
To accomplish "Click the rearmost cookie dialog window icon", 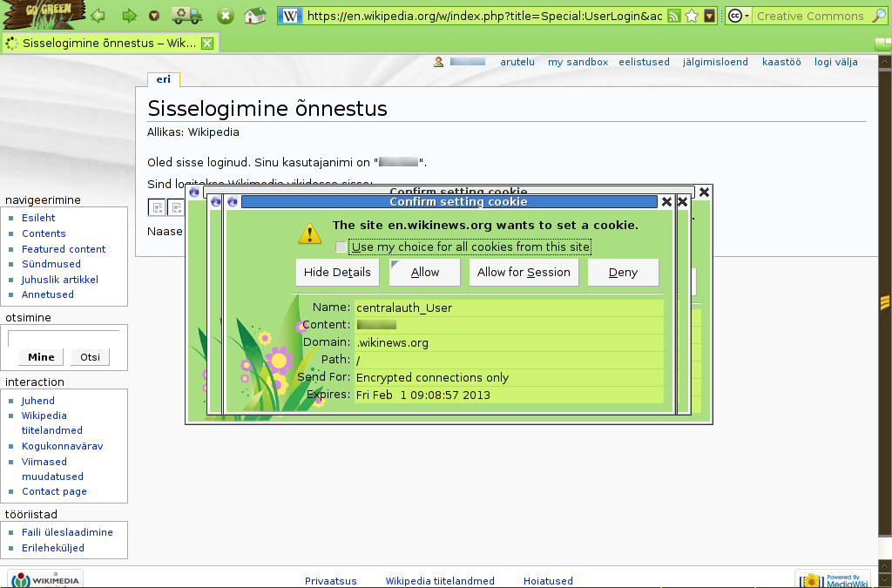I will (x=194, y=193).
